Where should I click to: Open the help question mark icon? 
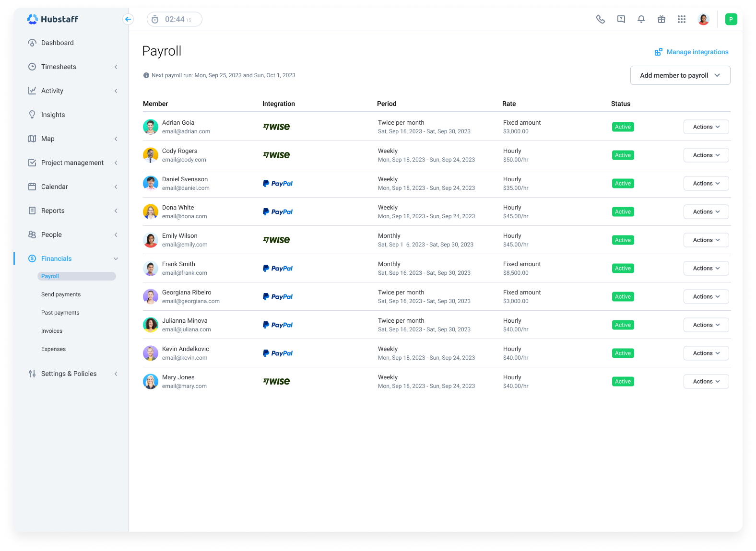click(621, 19)
